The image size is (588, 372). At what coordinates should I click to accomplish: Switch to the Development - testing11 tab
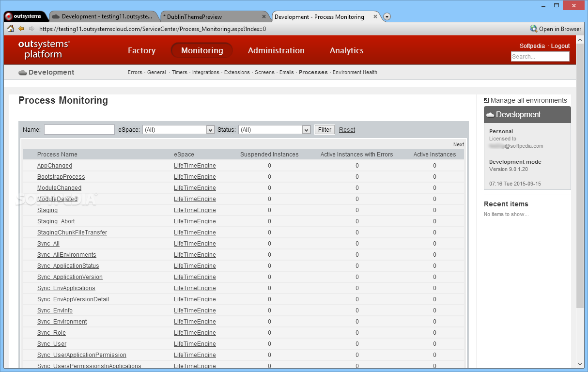pos(104,16)
